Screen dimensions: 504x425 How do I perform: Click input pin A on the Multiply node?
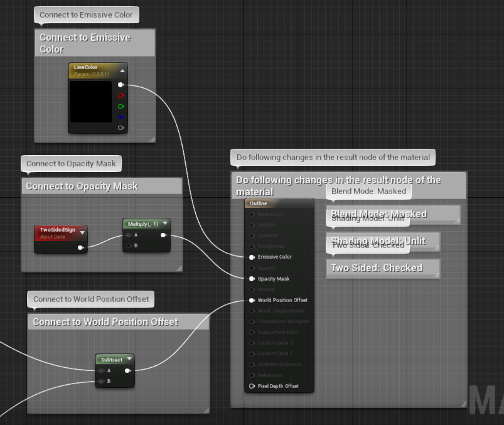129,235
